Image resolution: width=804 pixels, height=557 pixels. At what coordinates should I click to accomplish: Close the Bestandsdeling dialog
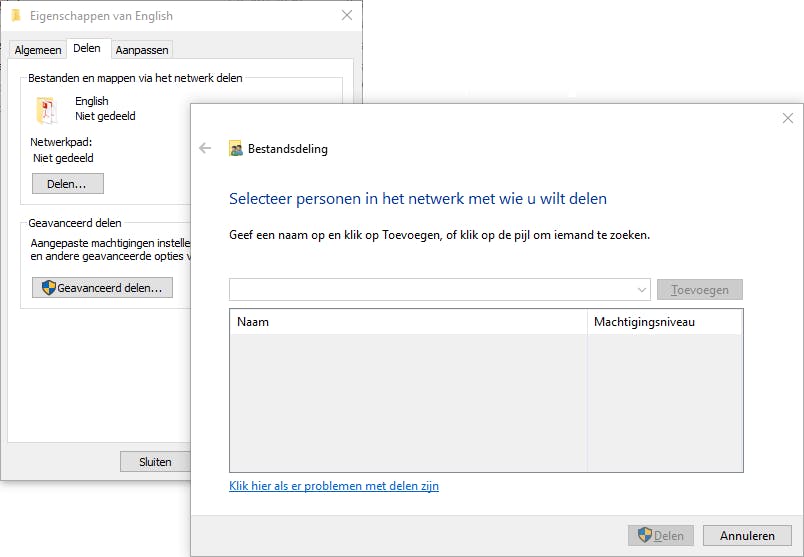(787, 118)
